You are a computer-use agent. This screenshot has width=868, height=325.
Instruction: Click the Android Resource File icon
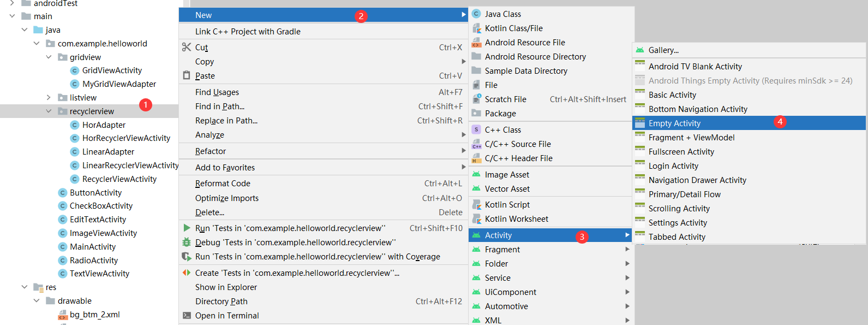point(476,43)
